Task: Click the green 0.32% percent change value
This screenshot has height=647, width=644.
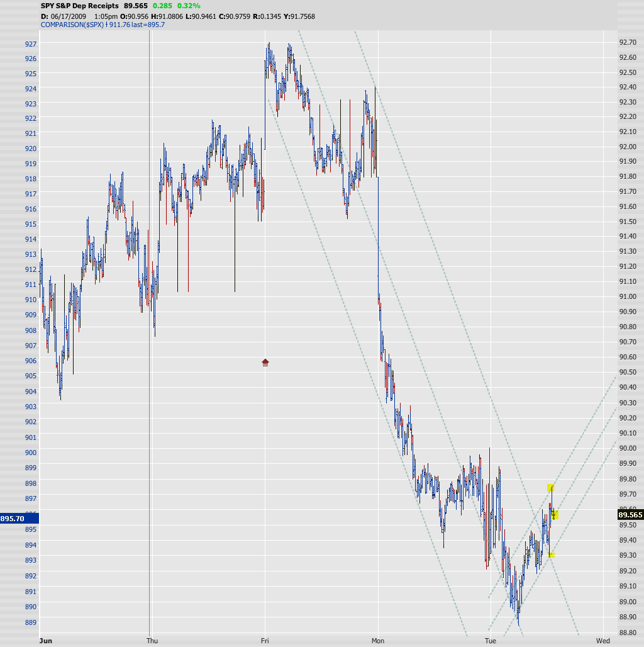Action: click(188, 6)
